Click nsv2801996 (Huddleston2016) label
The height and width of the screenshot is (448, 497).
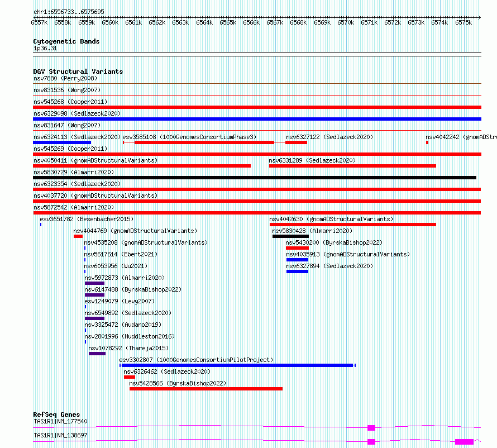pyautogui.click(x=130, y=336)
